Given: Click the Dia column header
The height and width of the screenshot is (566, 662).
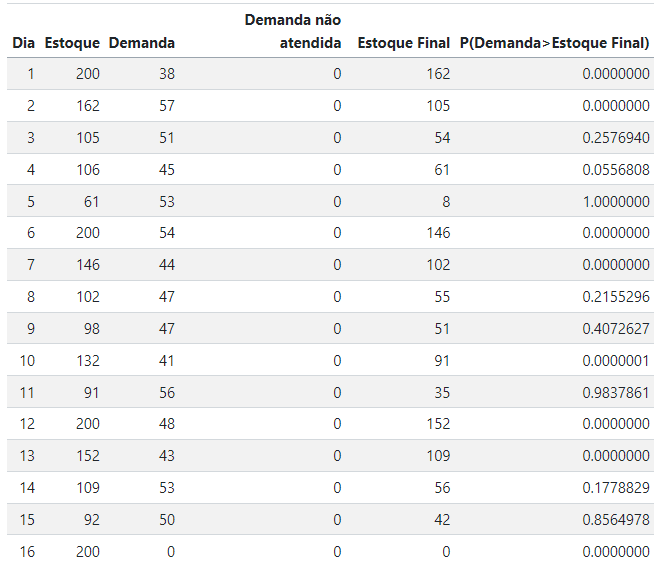Looking at the screenshot, I should tap(24, 43).
